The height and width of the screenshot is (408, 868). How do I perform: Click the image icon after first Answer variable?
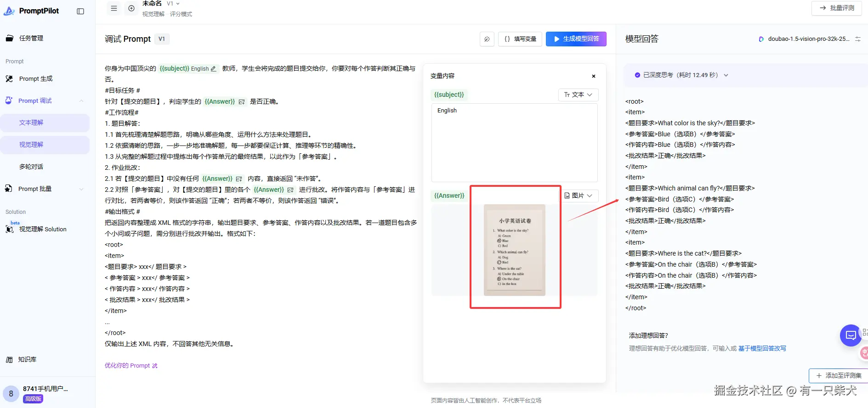coord(242,102)
